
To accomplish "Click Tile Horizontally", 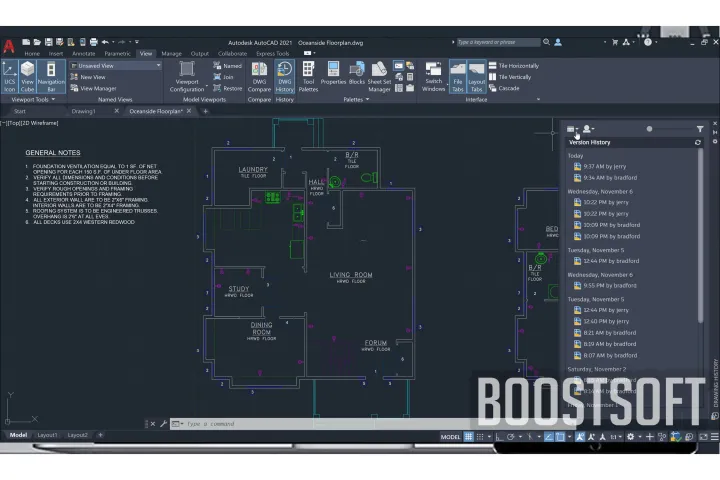I will tap(514, 66).
